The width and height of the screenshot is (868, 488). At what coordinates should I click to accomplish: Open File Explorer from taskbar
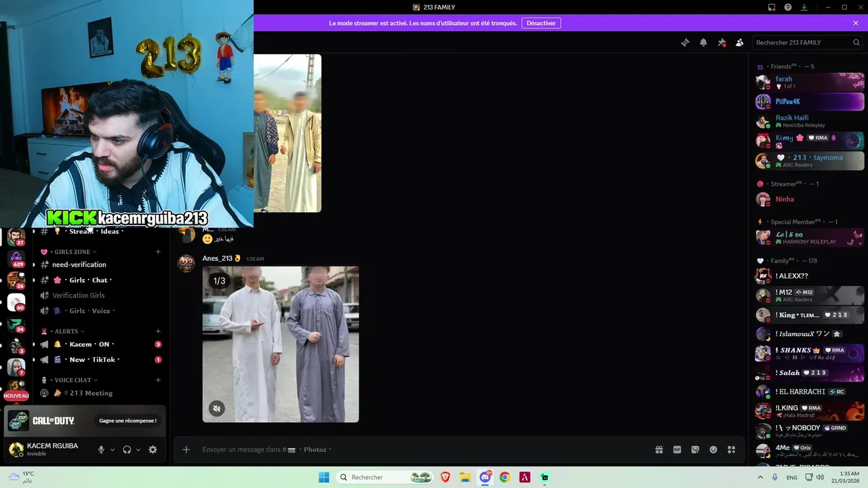click(465, 477)
